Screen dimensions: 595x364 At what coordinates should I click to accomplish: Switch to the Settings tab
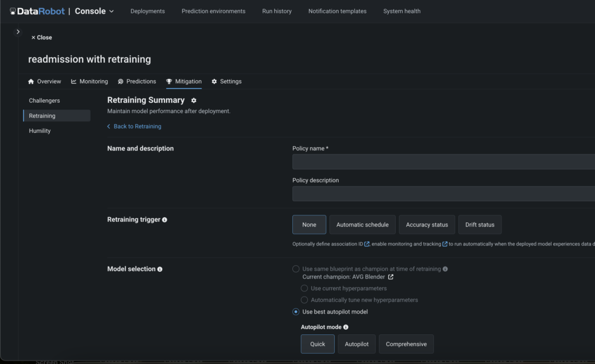tap(227, 81)
